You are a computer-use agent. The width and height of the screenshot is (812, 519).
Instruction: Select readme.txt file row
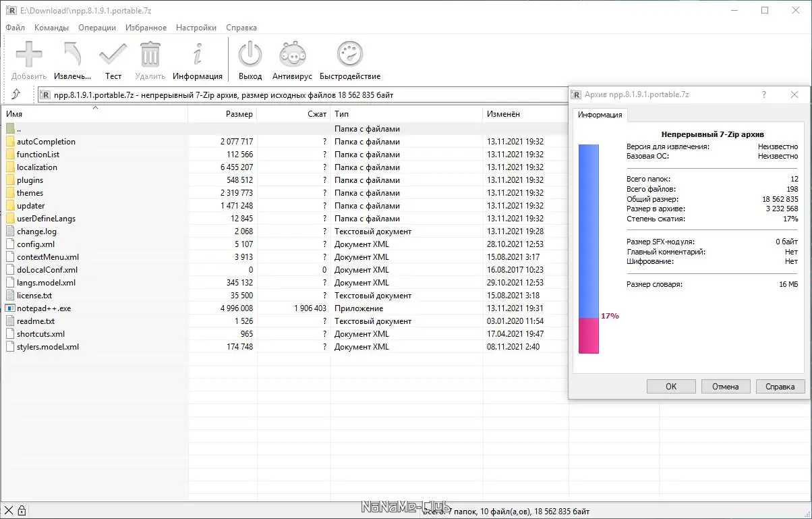(x=285, y=321)
